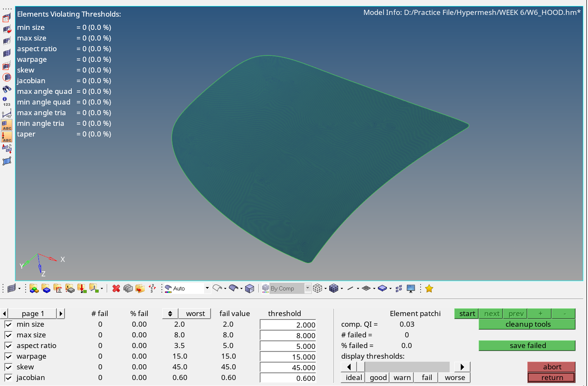This screenshot has height=386, width=588.
Task: Click the display thresholds slider track
Action: 407,367
